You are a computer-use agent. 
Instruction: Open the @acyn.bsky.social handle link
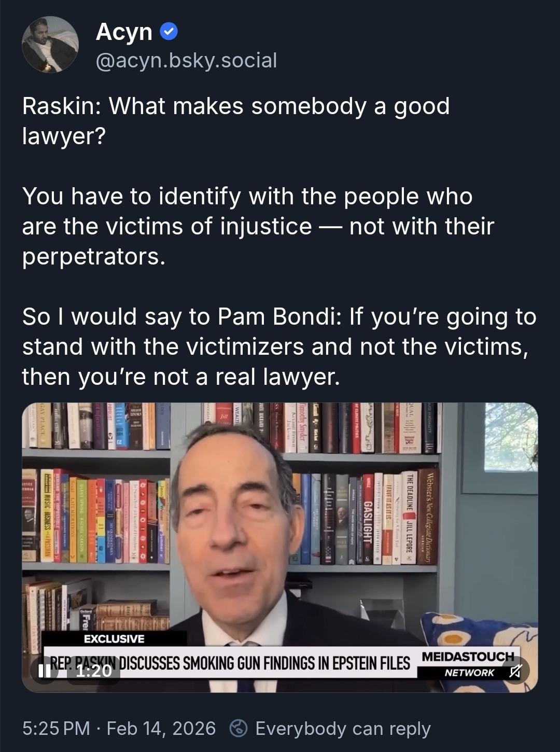coord(186,61)
